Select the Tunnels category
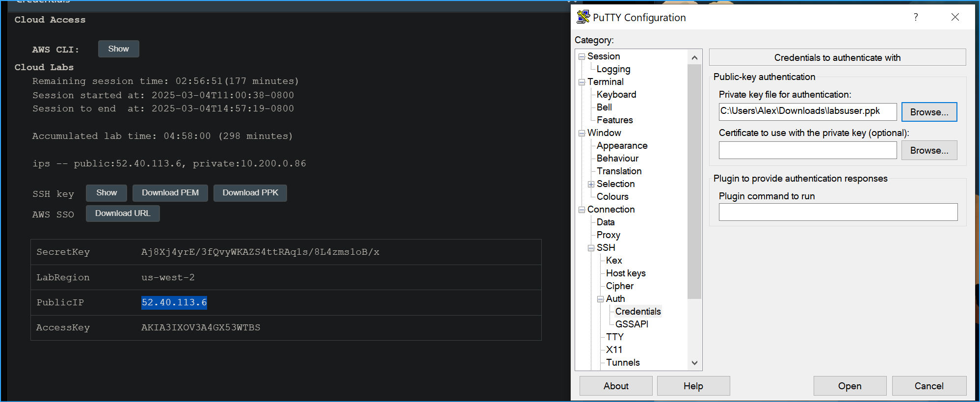Screen dimensions: 980x402 [623, 363]
